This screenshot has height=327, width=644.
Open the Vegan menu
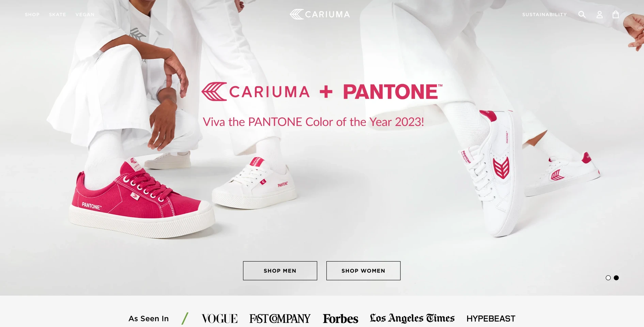pyautogui.click(x=85, y=15)
